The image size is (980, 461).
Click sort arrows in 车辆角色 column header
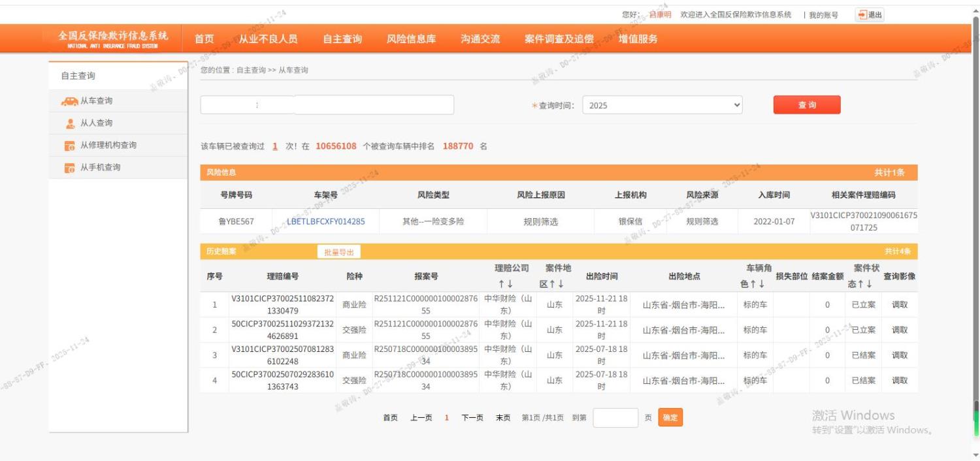click(x=755, y=284)
